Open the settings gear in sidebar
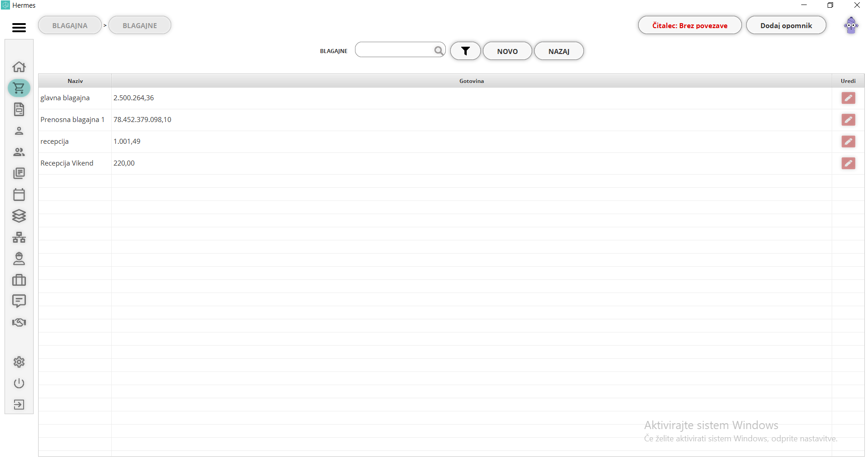The width and height of the screenshot is (868, 464). (19, 362)
